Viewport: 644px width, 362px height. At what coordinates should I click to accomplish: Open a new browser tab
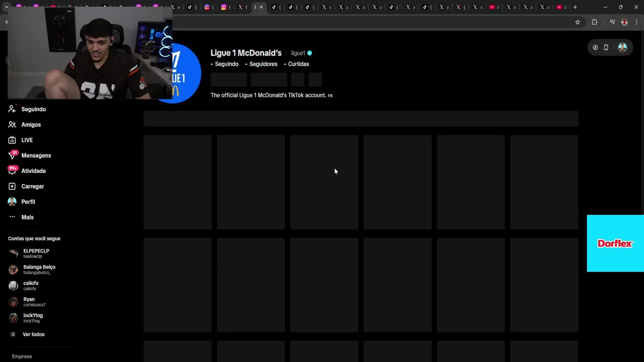coord(575,7)
